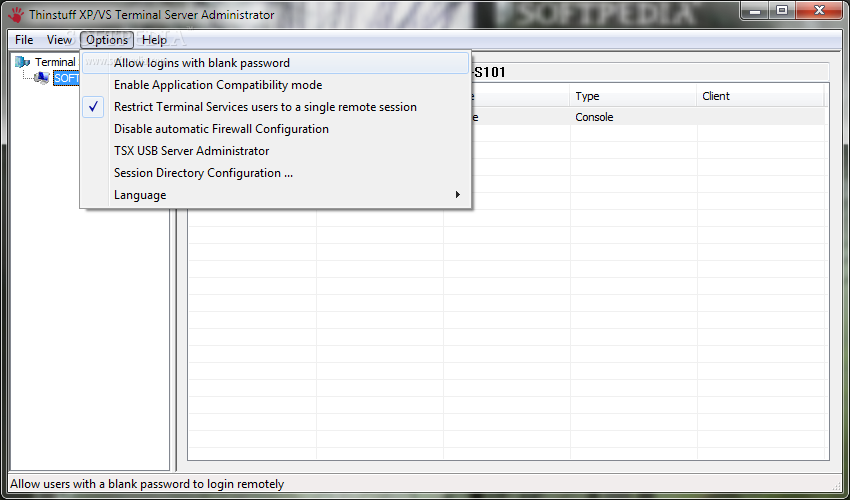Enable Application Compatibility mode option
Image resolution: width=850 pixels, height=500 pixels.
275,85
